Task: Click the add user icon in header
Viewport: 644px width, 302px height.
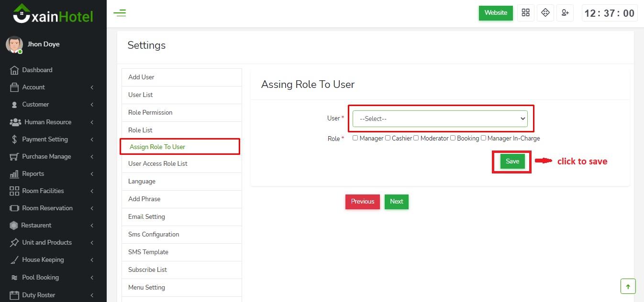Action: [x=565, y=13]
